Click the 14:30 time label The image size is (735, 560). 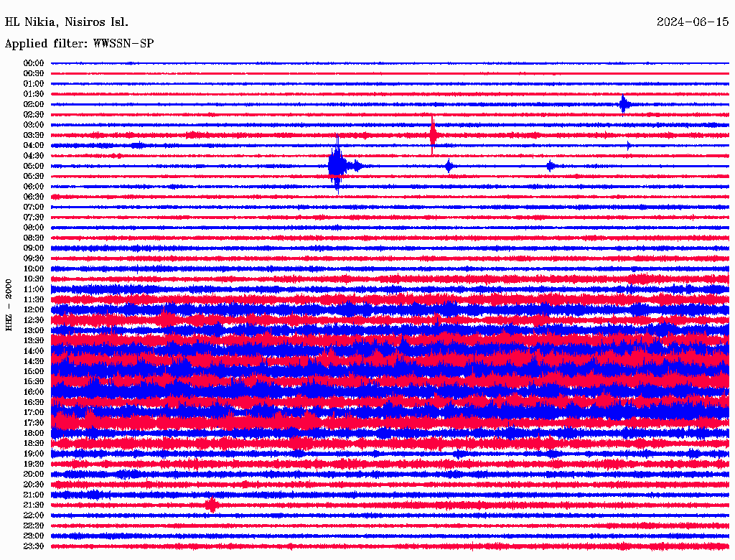(x=33, y=361)
